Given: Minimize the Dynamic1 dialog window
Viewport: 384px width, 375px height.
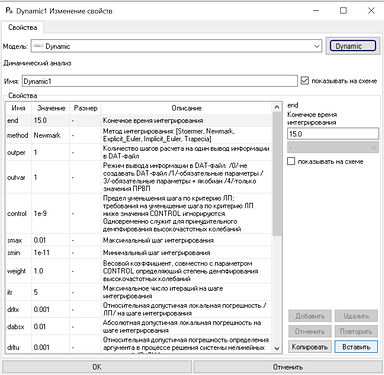Looking at the screenshot, I should coord(316,11).
